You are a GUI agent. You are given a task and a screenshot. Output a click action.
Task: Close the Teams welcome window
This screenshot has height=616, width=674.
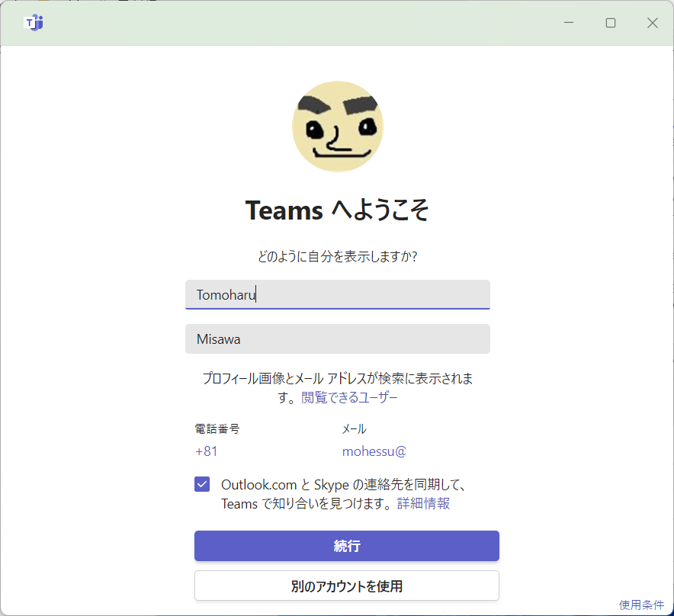tap(653, 22)
